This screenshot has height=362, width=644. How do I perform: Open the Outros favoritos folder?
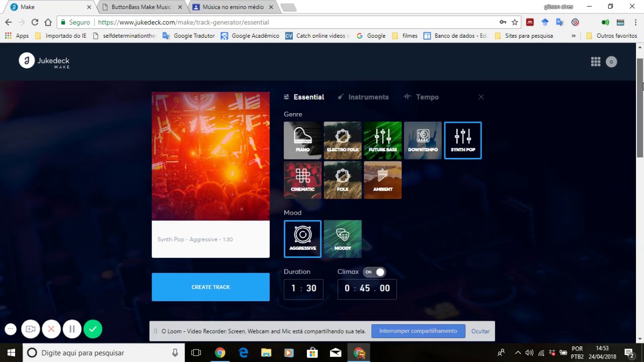pos(612,36)
